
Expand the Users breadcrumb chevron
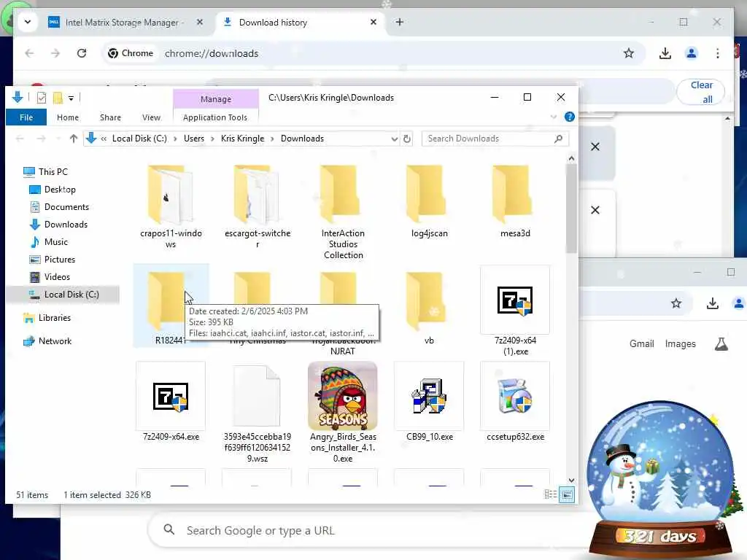(x=212, y=139)
